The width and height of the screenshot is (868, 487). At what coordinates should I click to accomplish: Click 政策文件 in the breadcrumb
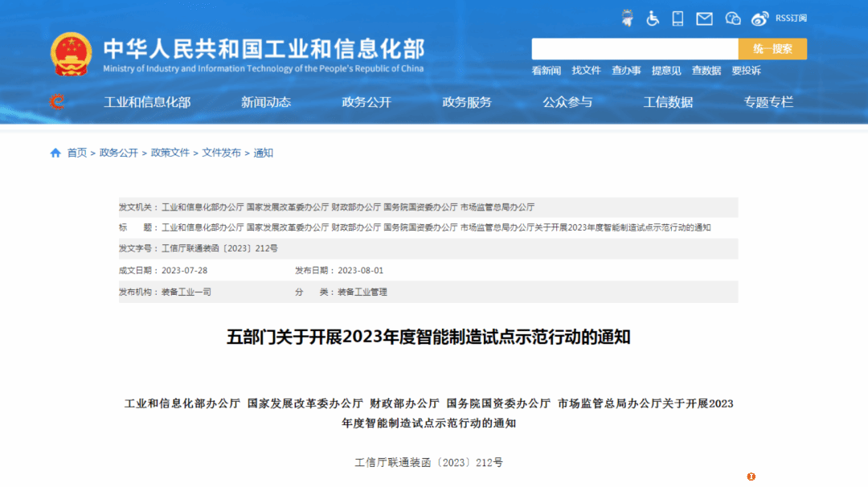(170, 153)
